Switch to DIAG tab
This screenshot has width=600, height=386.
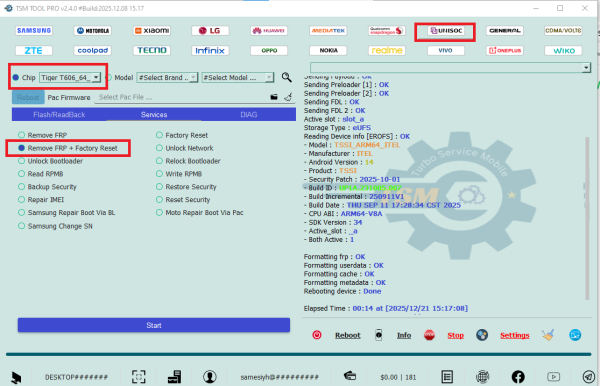[x=249, y=115]
